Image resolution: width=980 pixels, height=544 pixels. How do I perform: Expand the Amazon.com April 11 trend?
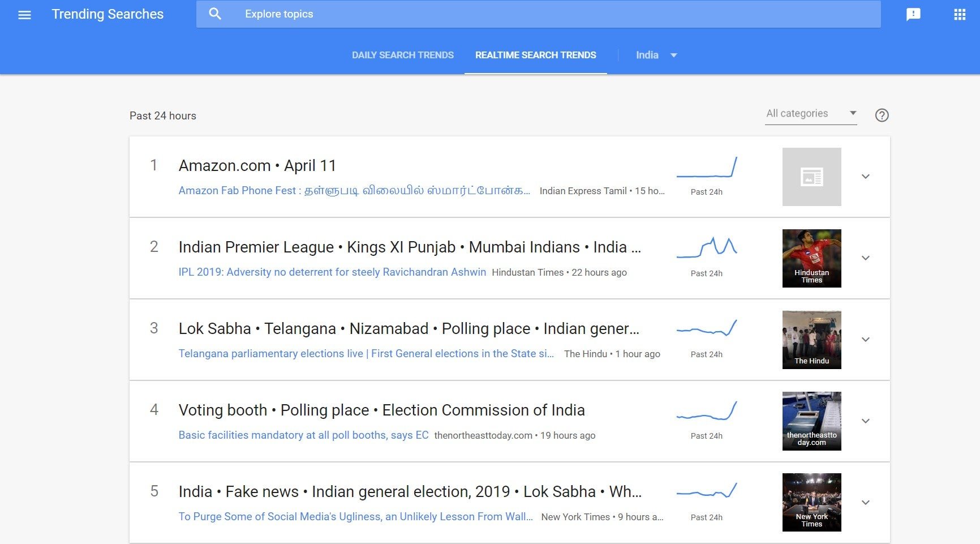(x=865, y=177)
